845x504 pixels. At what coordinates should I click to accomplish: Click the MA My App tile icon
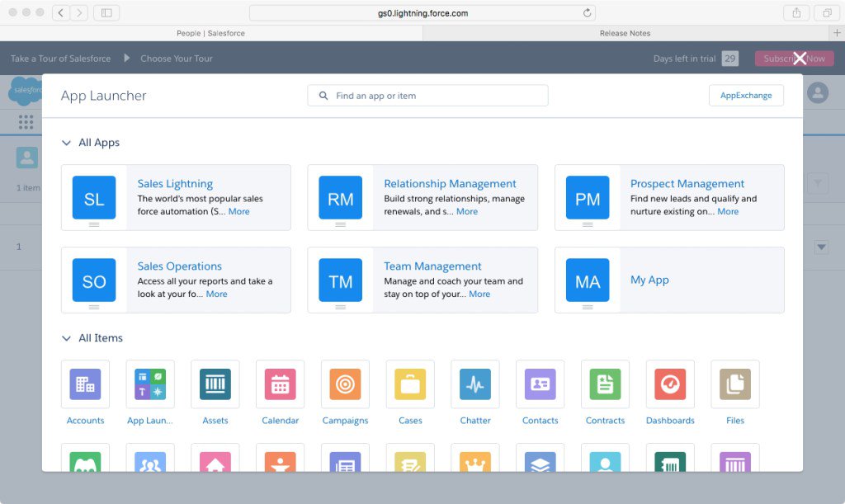(x=588, y=280)
